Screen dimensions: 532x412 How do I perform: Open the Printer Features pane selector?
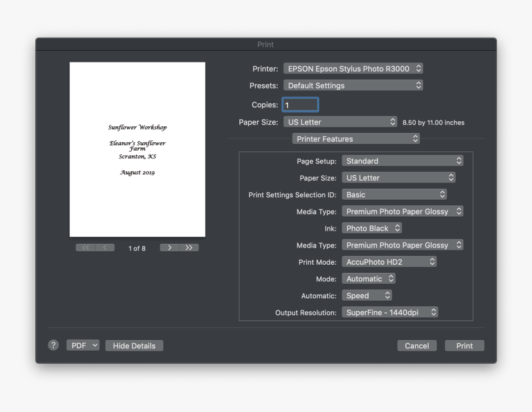point(356,139)
